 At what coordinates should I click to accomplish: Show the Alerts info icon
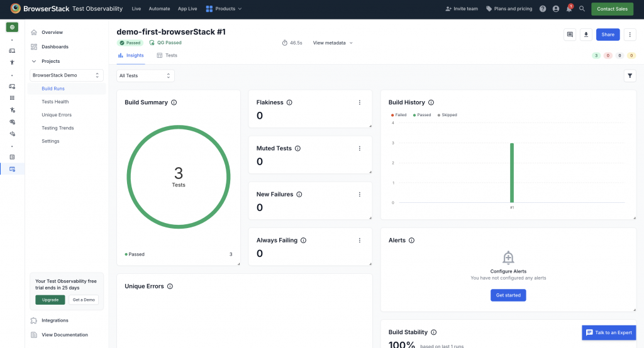pos(411,240)
